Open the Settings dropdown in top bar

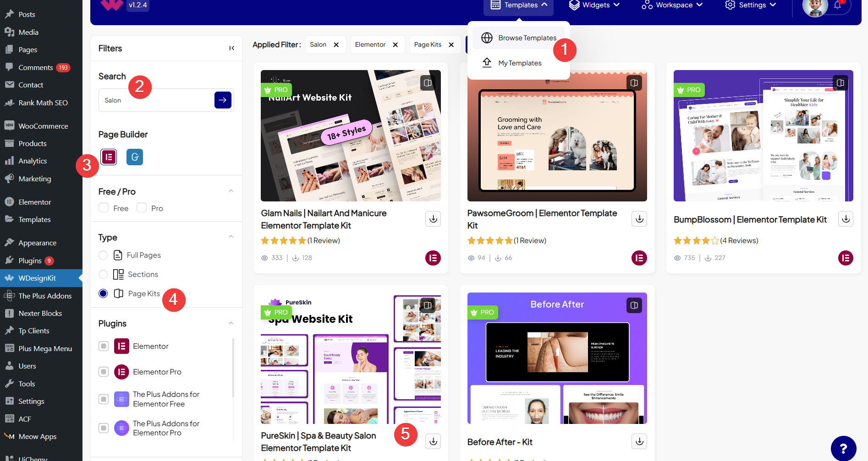point(751,5)
